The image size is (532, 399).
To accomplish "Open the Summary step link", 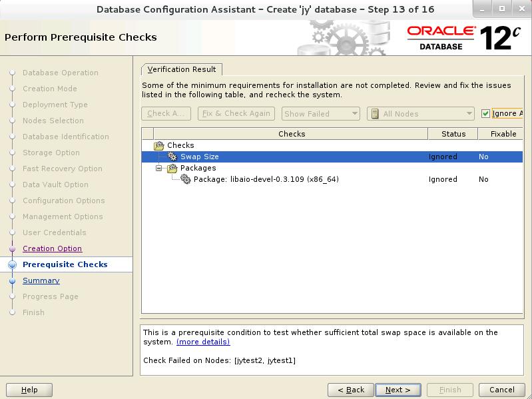I will pyautogui.click(x=41, y=280).
